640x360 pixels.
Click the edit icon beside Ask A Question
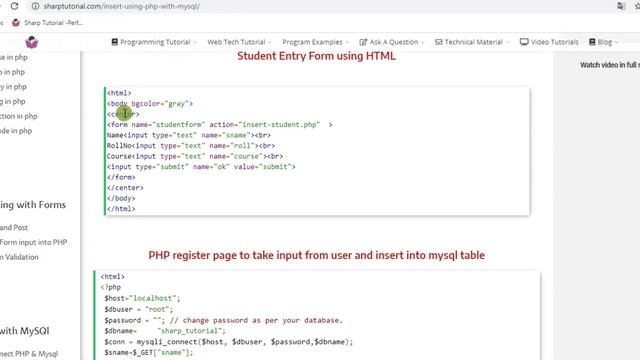point(363,42)
